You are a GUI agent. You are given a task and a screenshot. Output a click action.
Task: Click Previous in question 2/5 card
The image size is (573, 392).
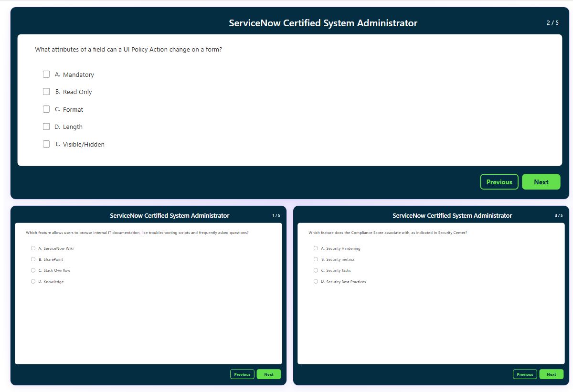tap(499, 182)
